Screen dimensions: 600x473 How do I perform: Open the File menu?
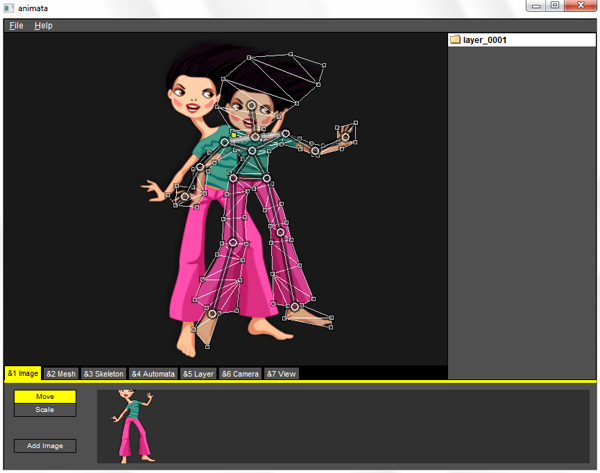(16, 25)
